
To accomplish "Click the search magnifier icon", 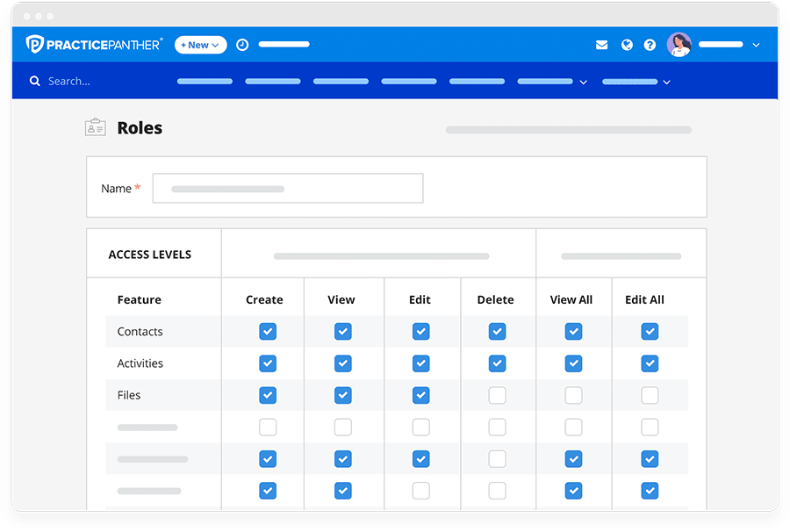I will coord(35,81).
